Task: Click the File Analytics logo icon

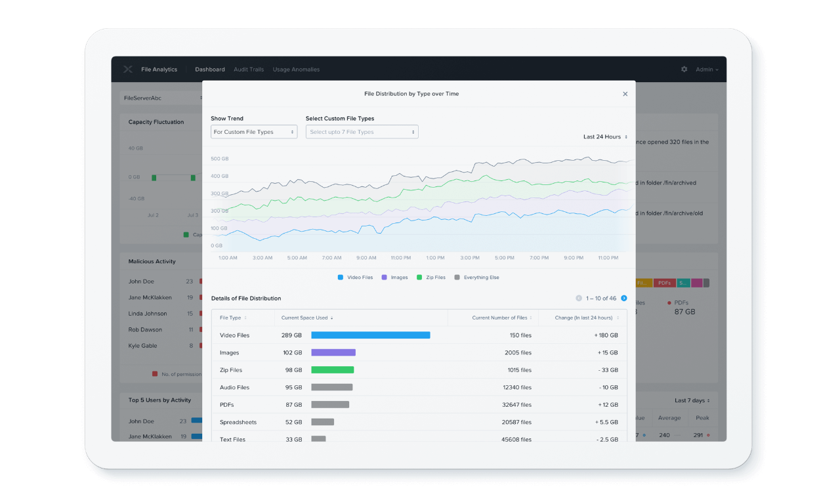Action: tap(127, 69)
